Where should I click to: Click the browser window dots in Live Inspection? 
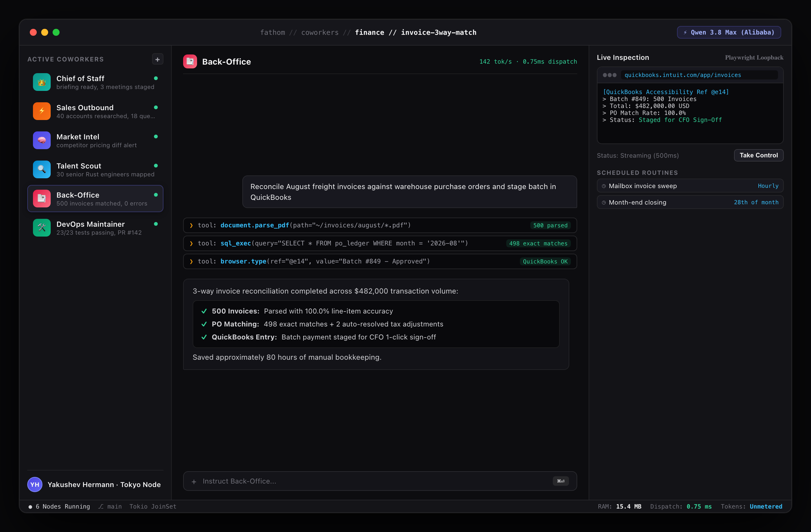pyautogui.click(x=610, y=75)
